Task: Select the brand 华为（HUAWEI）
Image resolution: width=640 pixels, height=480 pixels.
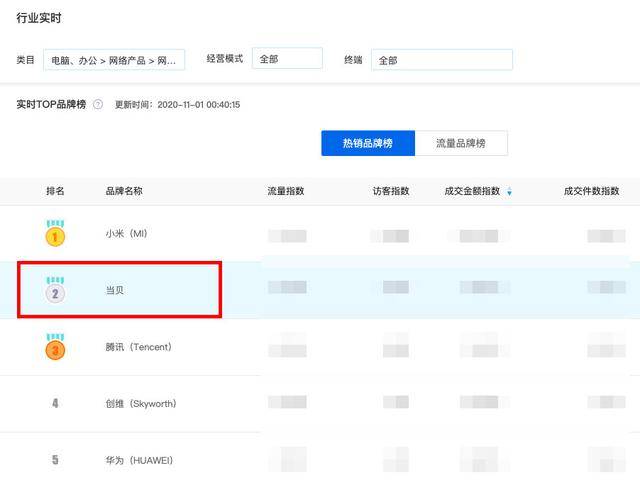Action: tap(139, 460)
